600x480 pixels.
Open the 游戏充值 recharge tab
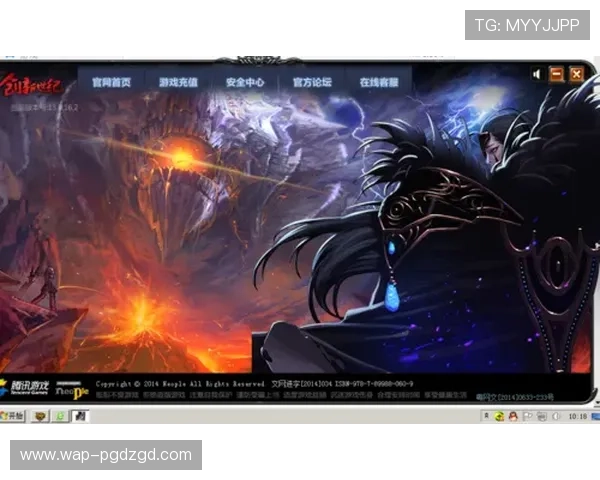[178, 82]
